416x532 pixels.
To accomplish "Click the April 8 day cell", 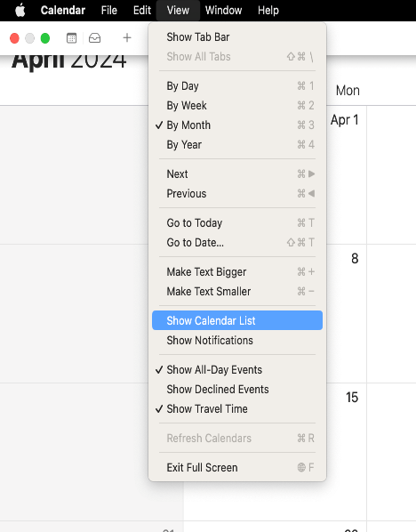I will click(346, 313).
